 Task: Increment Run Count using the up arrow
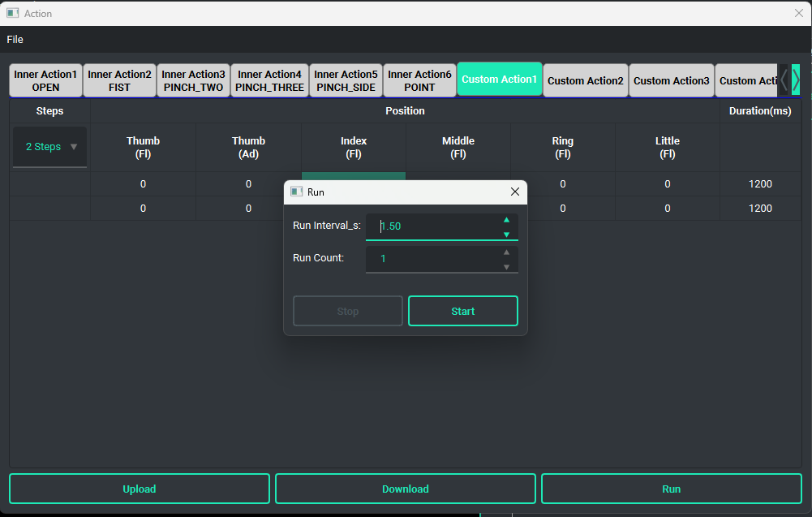point(506,252)
